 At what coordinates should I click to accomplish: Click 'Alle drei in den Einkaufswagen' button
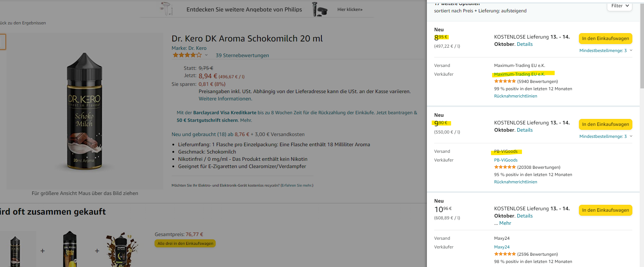(185, 243)
